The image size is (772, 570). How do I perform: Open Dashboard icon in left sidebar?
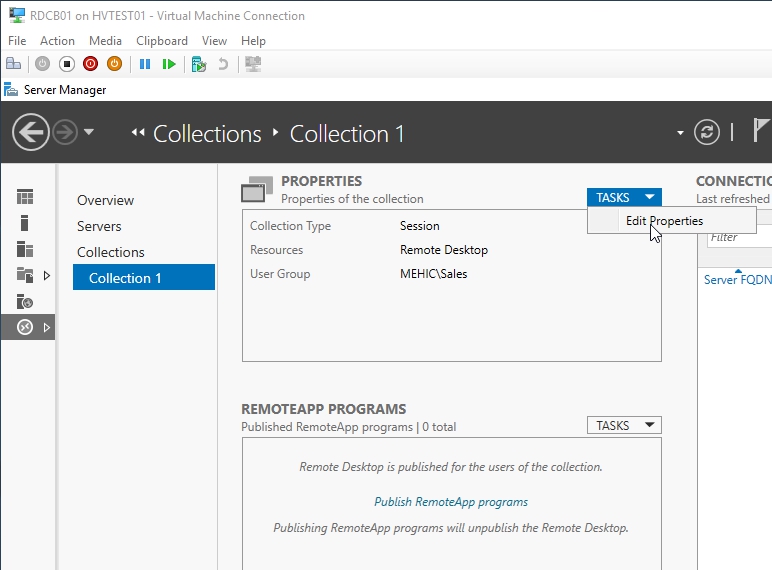coord(25,197)
